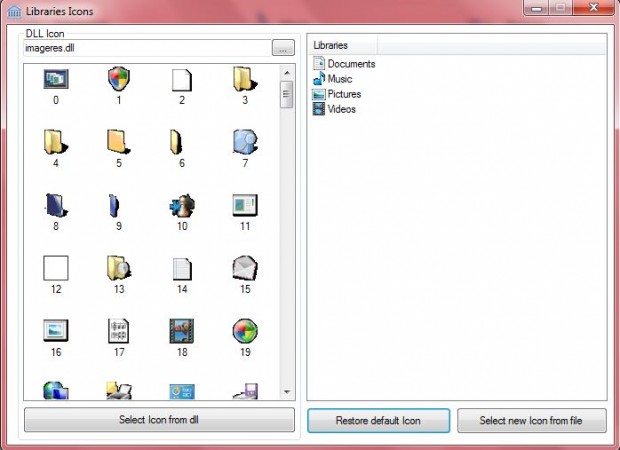Viewport: 620px width, 450px height.
Task: Click the Libraries Icons title bar app icon
Action: click(14, 11)
